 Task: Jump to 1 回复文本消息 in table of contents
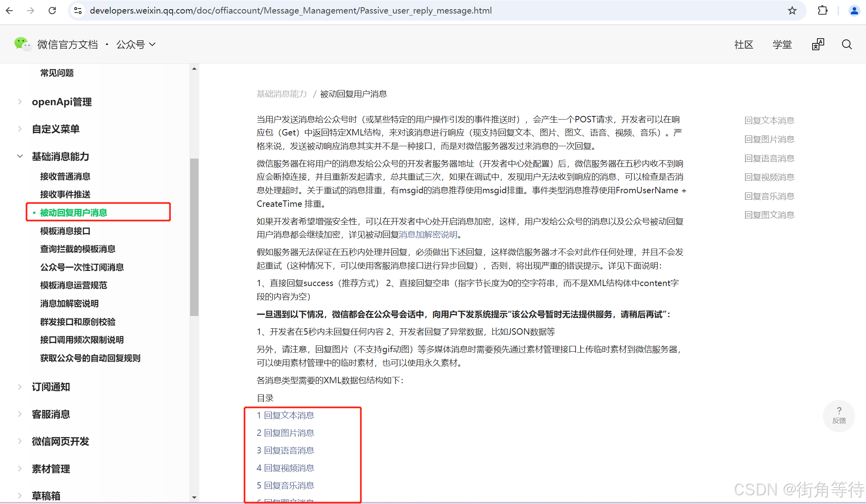pos(285,416)
